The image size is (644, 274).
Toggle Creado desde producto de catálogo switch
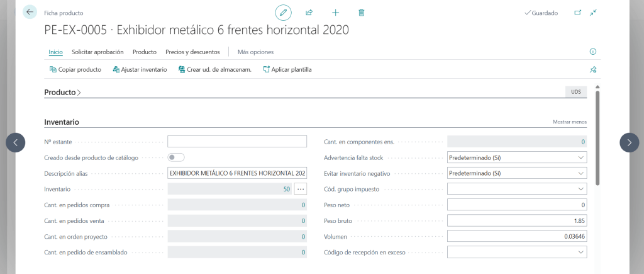(x=176, y=157)
